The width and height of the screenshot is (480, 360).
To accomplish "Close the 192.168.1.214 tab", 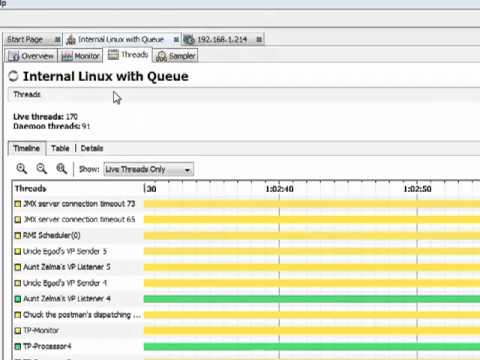I will (259, 40).
